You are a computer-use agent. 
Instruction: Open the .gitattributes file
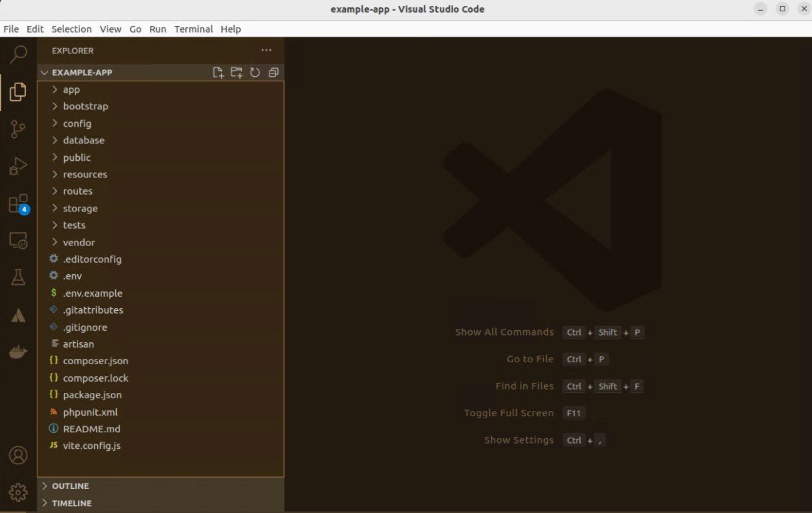point(161,310)
